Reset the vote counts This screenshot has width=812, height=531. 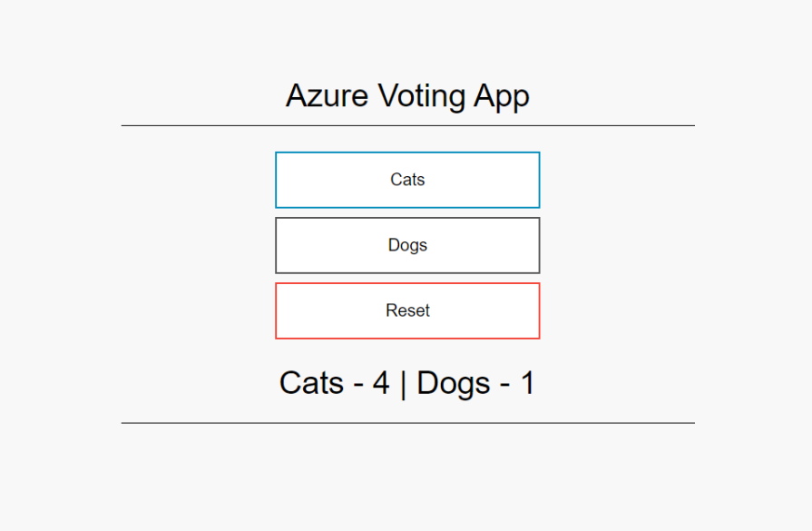(407, 310)
